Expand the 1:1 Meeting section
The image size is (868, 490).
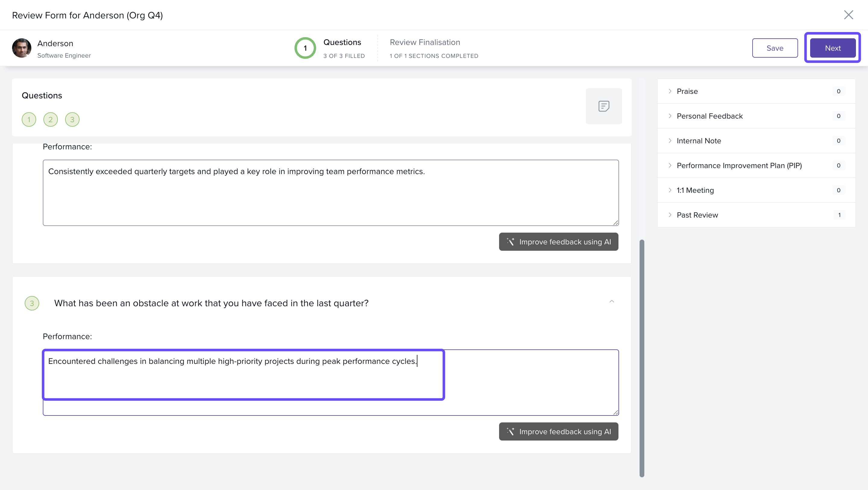pos(695,190)
